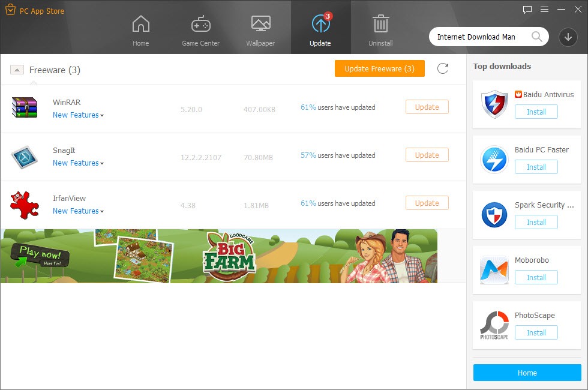Open the Home tab

(140, 31)
